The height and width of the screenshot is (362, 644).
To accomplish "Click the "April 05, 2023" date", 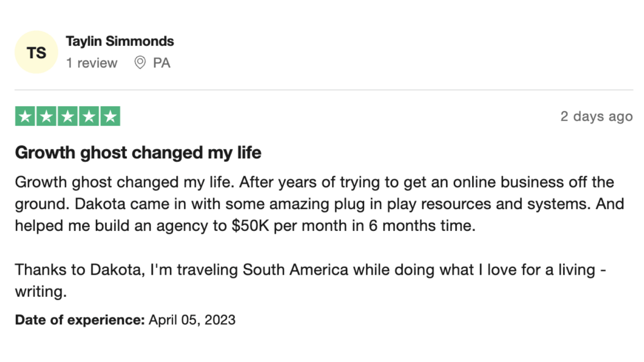I will coord(192,319).
